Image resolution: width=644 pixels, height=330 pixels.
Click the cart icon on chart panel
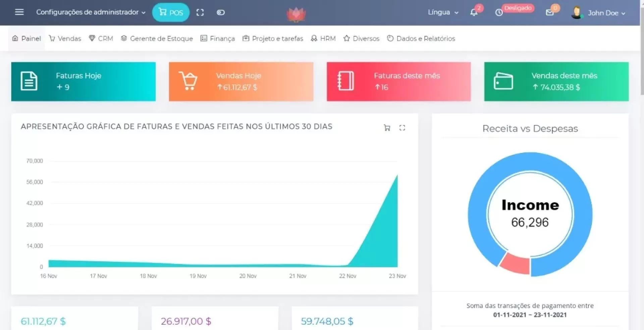coord(387,128)
